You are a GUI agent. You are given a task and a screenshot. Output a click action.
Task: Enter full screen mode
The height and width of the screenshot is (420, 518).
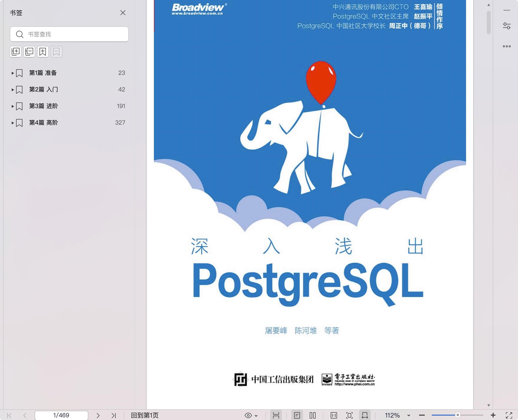click(509, 415)
